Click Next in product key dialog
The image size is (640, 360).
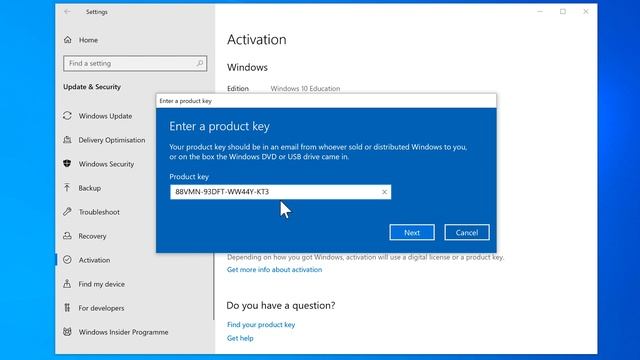pos(412,232)
